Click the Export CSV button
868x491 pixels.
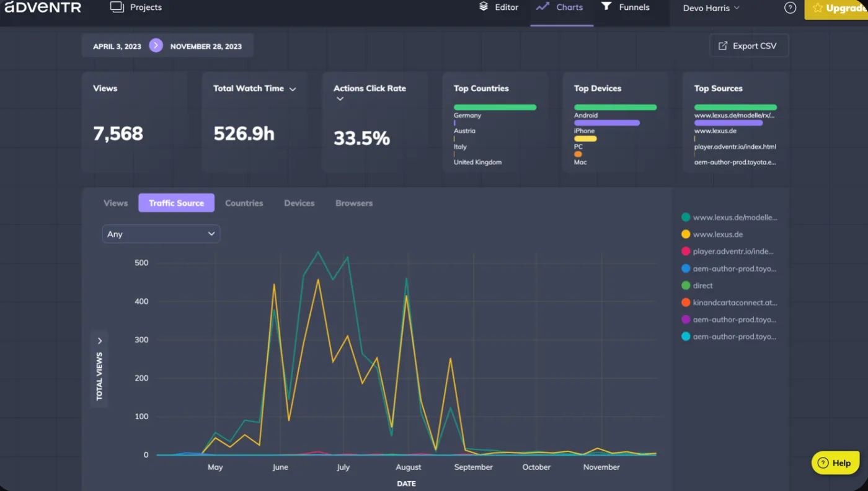click(749, 45)
